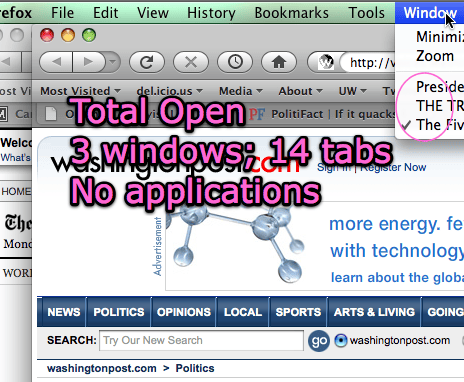Open the SPORTS navigation section

pos(298,312)
